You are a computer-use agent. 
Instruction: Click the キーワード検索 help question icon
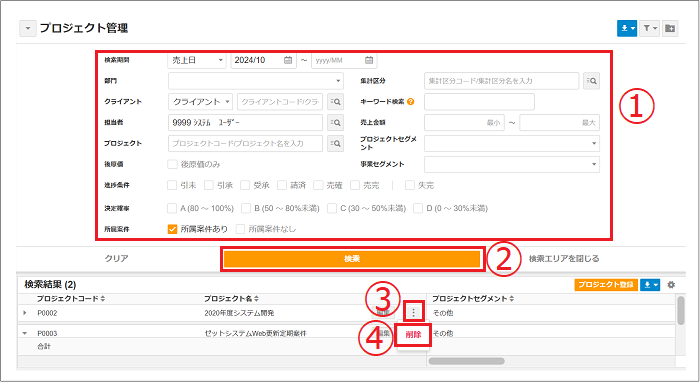point(411,102)
